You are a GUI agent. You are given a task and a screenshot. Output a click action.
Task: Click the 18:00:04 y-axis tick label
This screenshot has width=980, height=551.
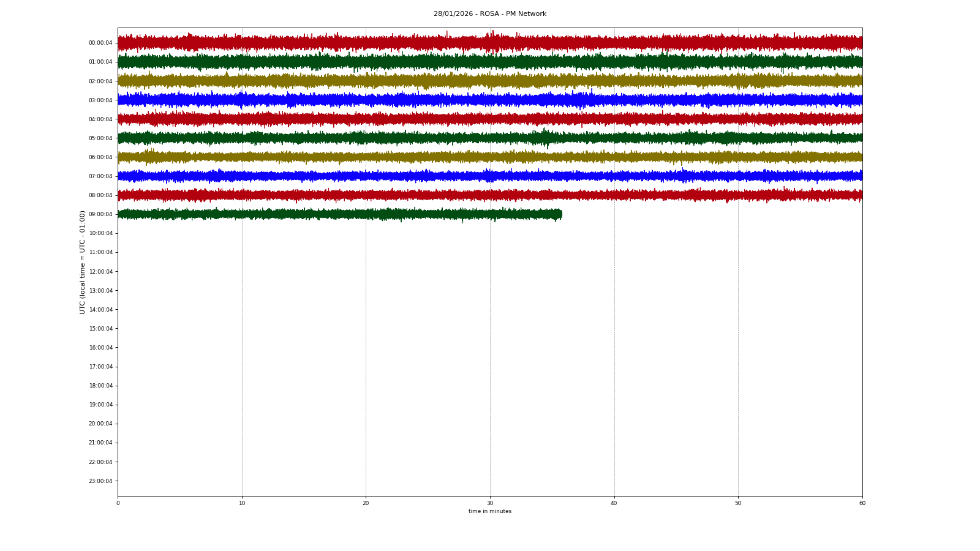pos(100,386)
